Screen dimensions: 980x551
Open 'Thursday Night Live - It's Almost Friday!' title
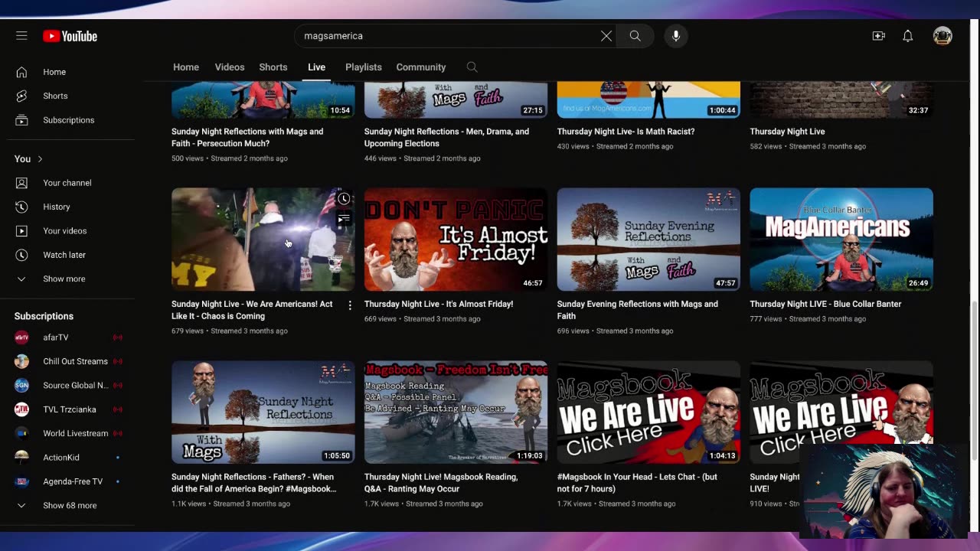pos(439,304)
